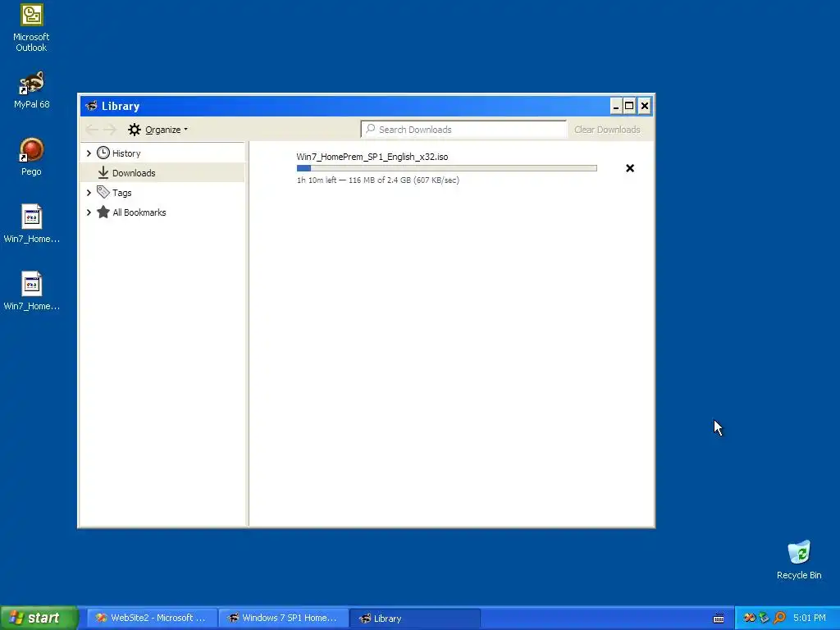This screenshot has width=840, height=630.
Task: Click the orange magnifier tray icon
Action: point(779,618)
